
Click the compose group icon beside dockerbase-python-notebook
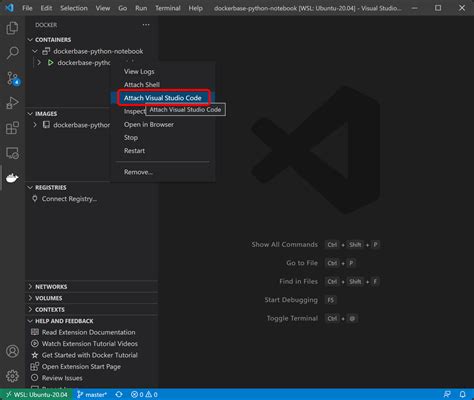point(46,51)
